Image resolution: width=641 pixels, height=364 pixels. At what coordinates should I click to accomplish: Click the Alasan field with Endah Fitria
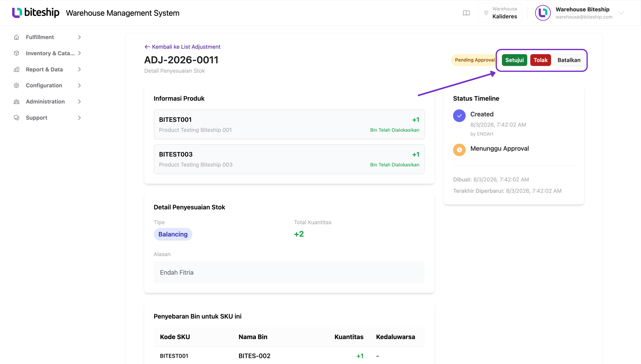[289, 273]
